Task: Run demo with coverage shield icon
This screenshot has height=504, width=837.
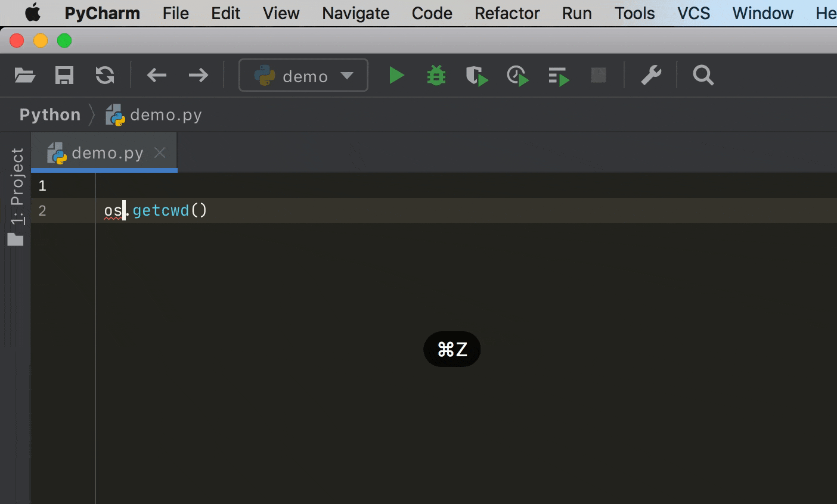Action: point(476,76)
